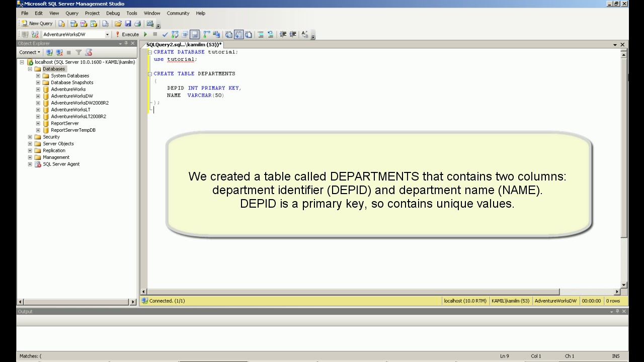Click Object Explorer horizontal scrollbar right arrow
The image size is (644, 362).
pyautogui.click(x=133, y=302)
